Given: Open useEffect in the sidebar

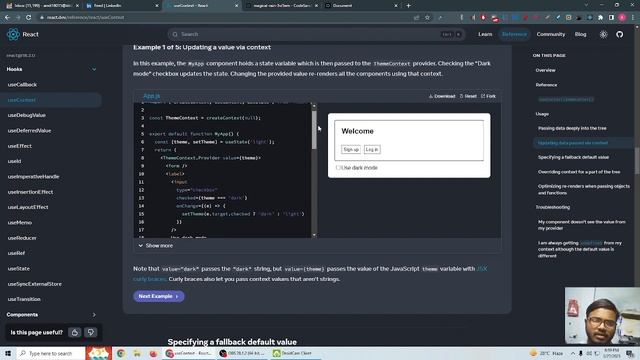Looking at the screenshot, I should click(19, 146).
